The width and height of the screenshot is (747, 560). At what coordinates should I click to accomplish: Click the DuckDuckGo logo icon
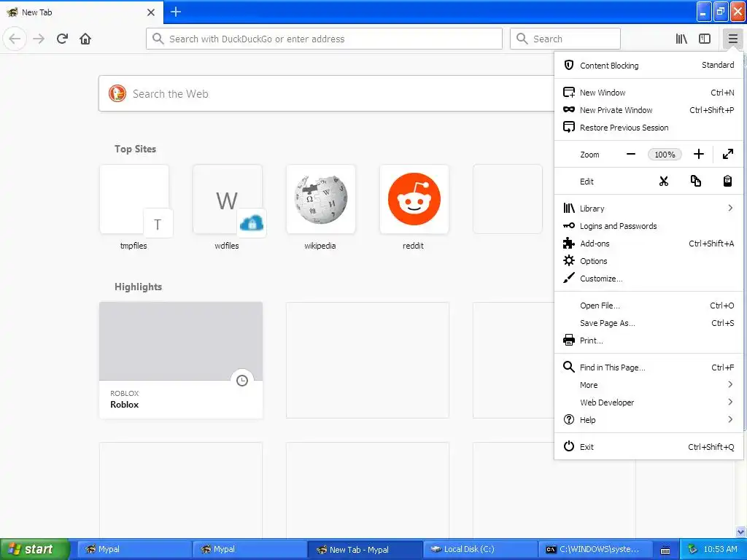(117, 94)
